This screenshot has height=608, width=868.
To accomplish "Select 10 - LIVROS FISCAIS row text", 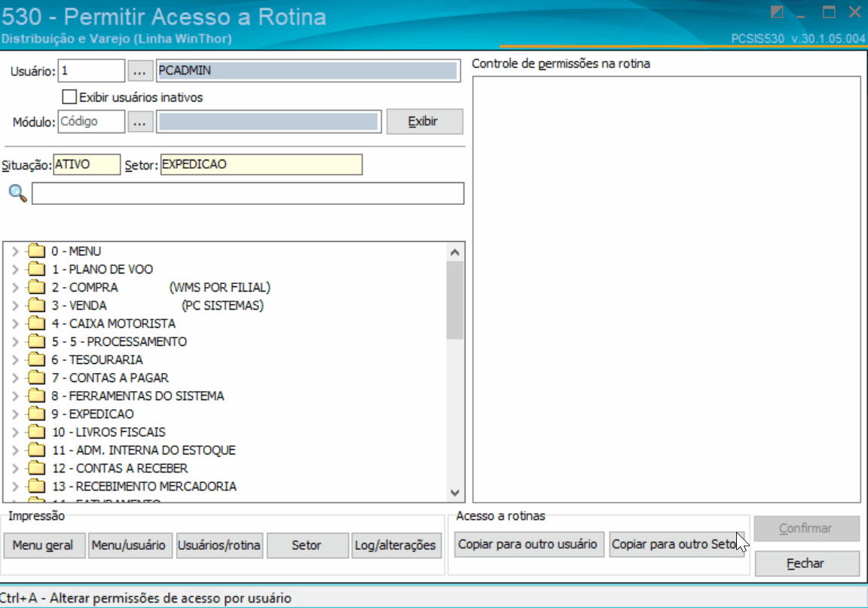I will pos(108,432).
